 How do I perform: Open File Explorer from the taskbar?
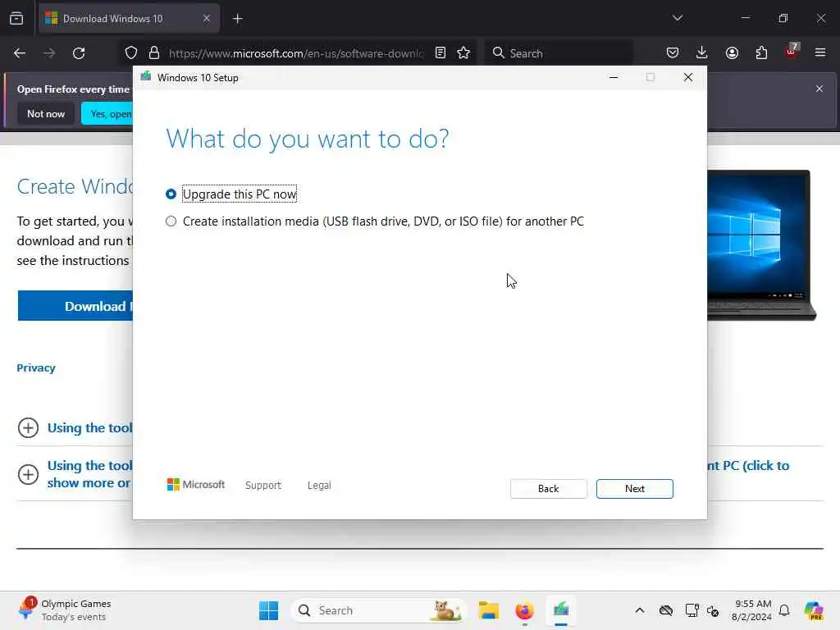pyautogui.click(x=489, y=610)
